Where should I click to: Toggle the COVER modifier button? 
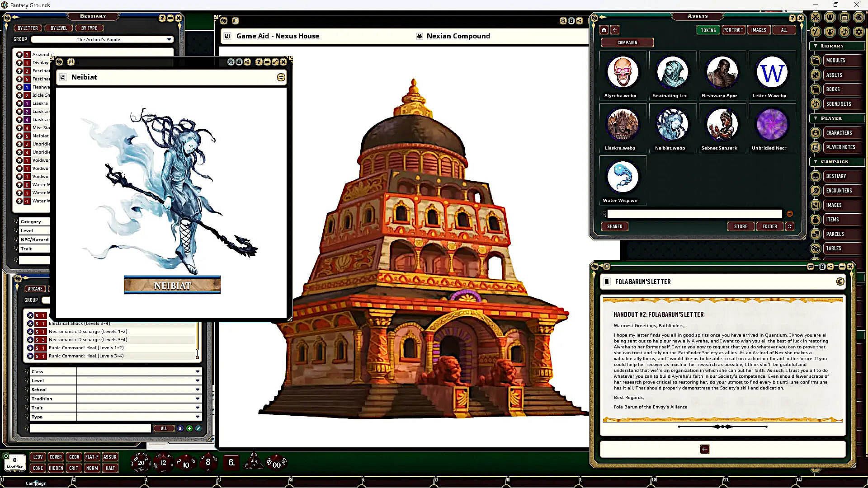pyautogui.click(x=56, y=457)
